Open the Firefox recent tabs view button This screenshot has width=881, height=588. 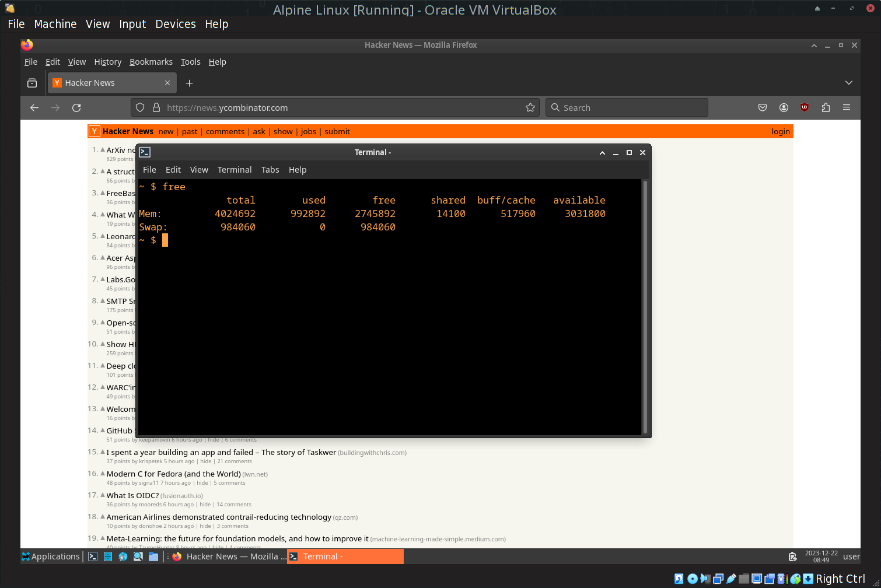click(x=32, y=83)
